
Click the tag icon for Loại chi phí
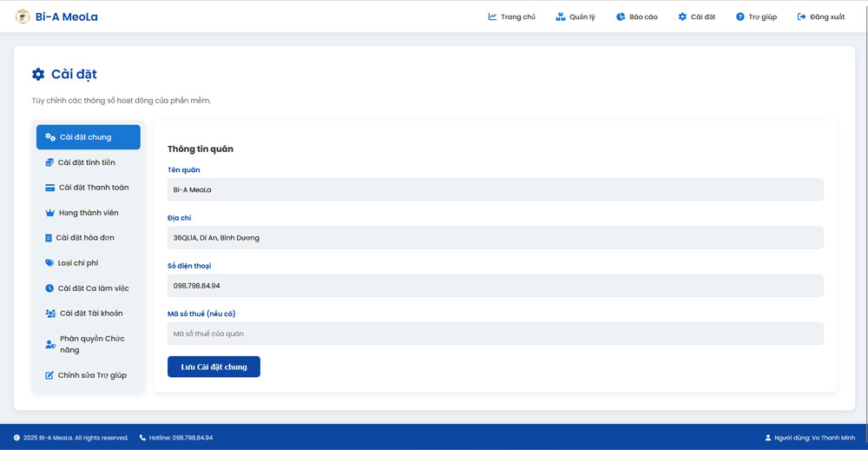pos(49,262)
